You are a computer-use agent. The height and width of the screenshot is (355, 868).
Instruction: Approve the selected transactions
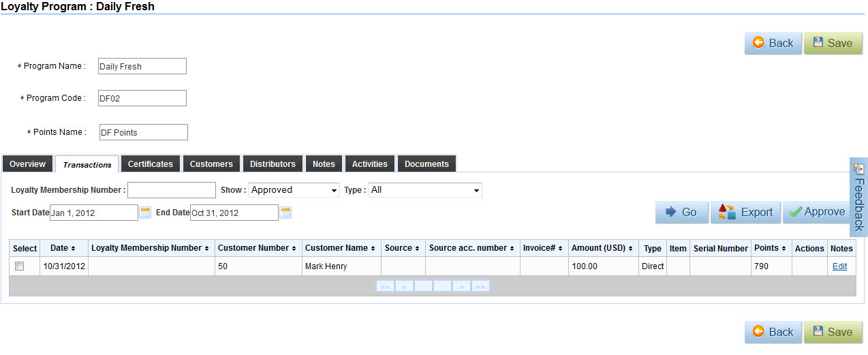(x=816, y=212)
